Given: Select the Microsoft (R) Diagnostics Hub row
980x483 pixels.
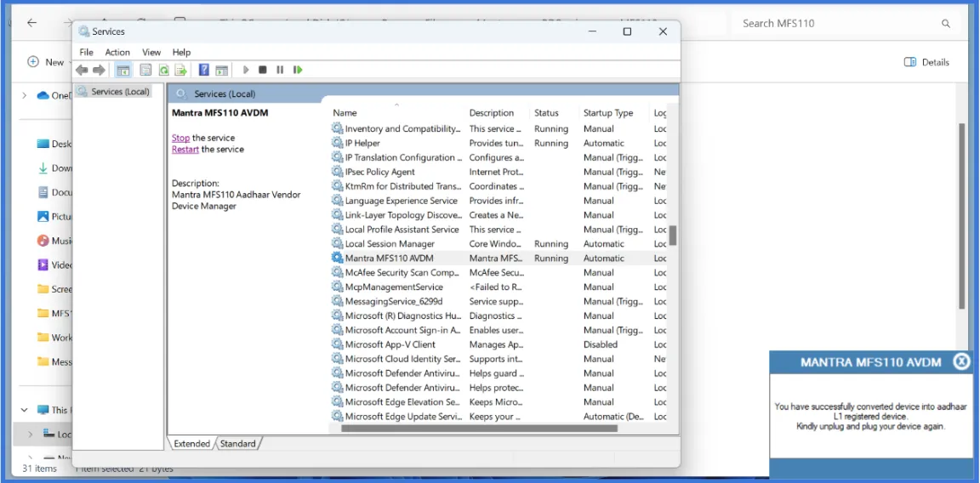Looking at the screenshot, I should pos(499,315).
